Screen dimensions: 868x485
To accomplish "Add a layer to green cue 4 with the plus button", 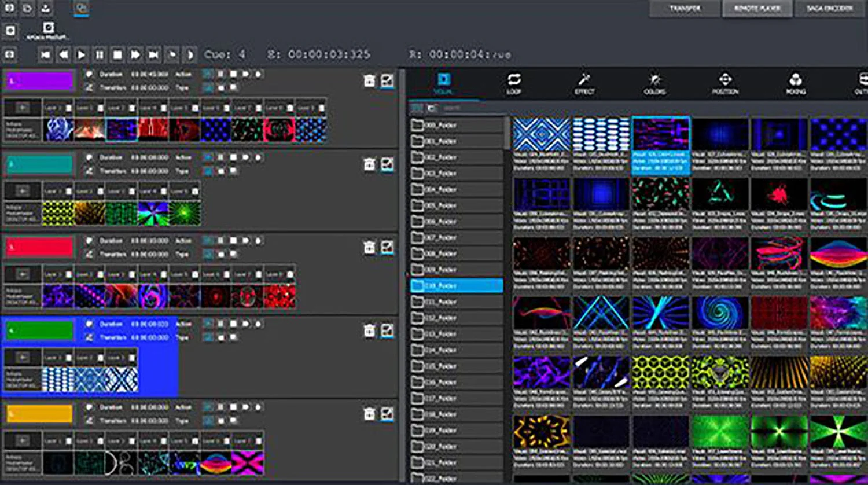I will tap(22, 357).
